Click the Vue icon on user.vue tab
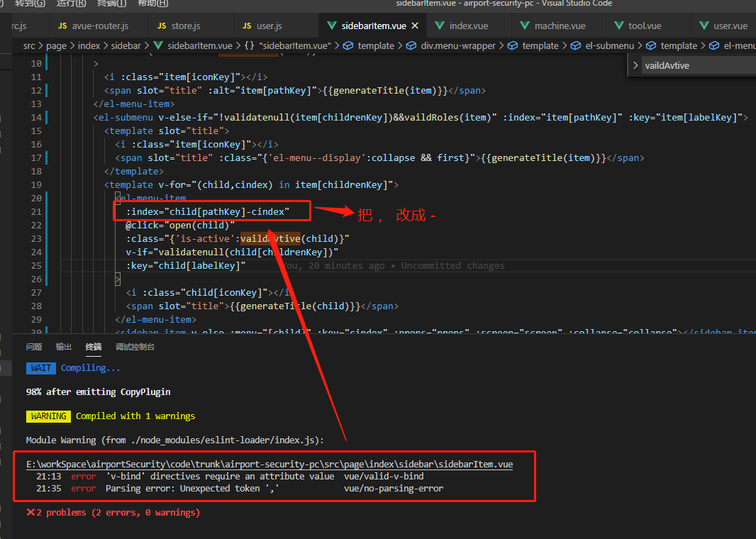 tap(704, 26)
